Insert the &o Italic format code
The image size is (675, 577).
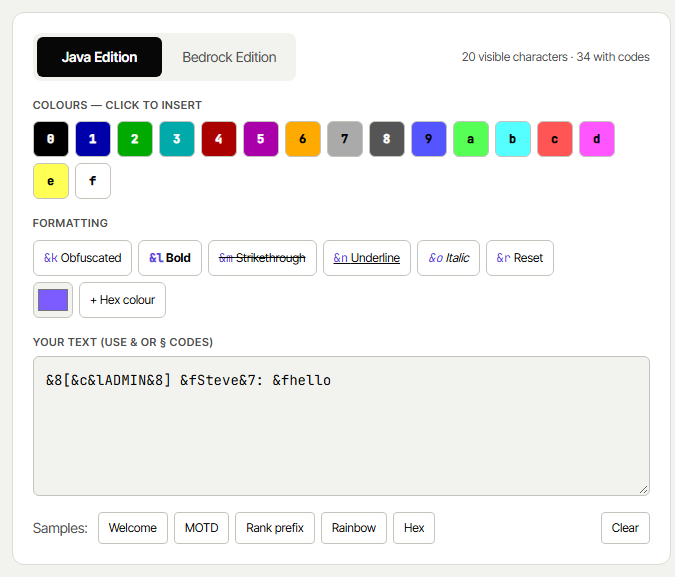point(448,258)
